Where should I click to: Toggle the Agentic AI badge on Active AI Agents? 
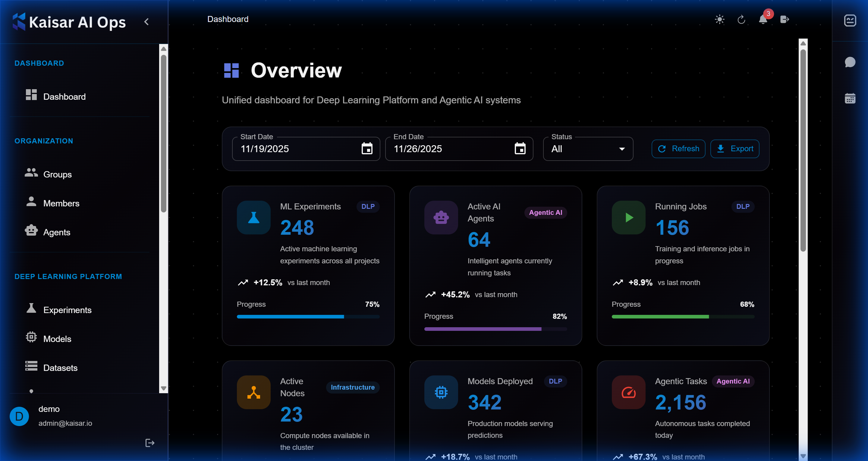click(x=545, y=213)
